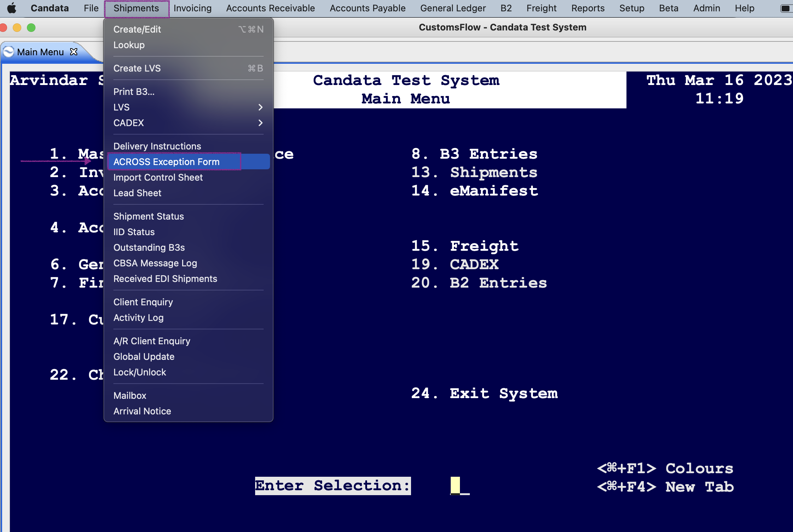Image resolution: width=793 pixels, height=532 pixels.
Task: Select Received EDI Shipments
Action: [188, 278]
